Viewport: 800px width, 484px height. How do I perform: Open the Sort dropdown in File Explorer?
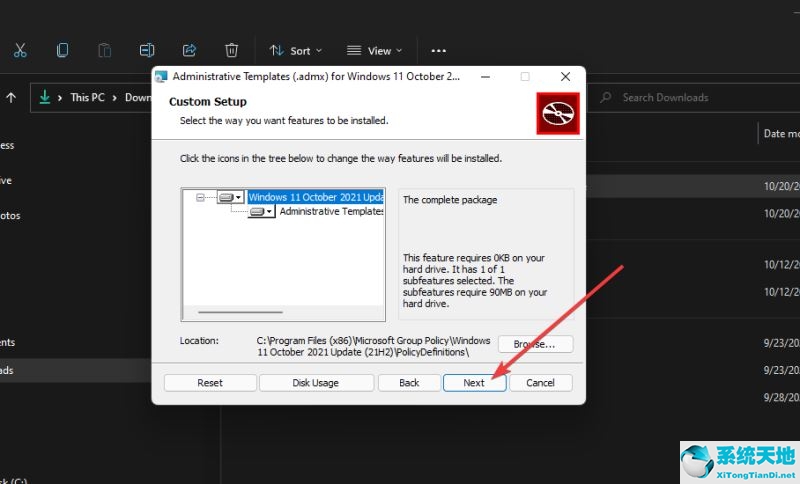pos(295,50)
